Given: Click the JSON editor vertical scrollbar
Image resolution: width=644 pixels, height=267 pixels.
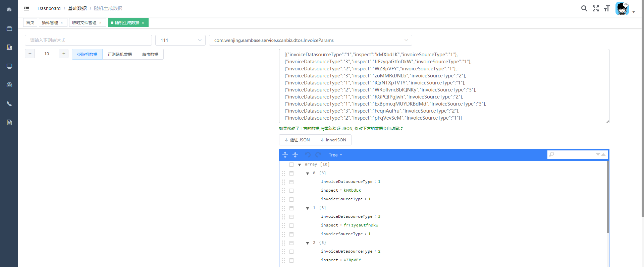Looking at the screenshot, I should pos(608,197).
